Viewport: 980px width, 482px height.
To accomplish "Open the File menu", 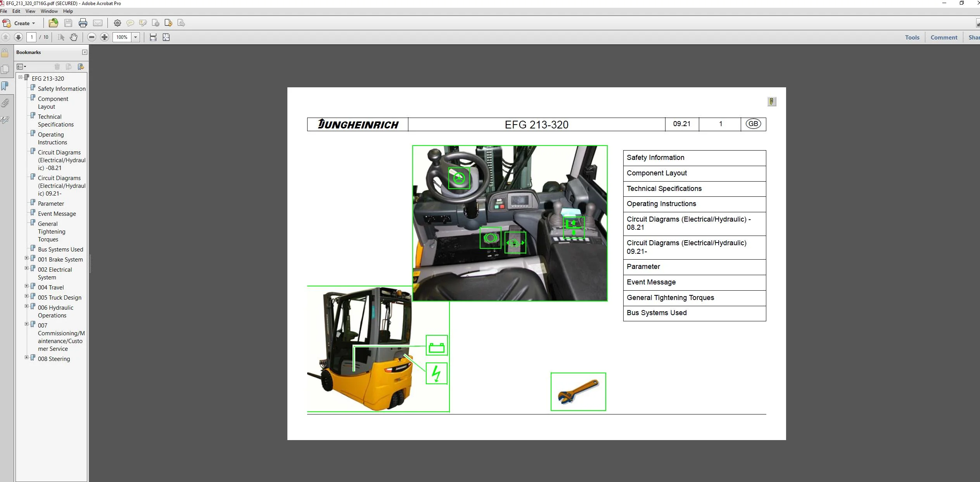I will [4, 11].
